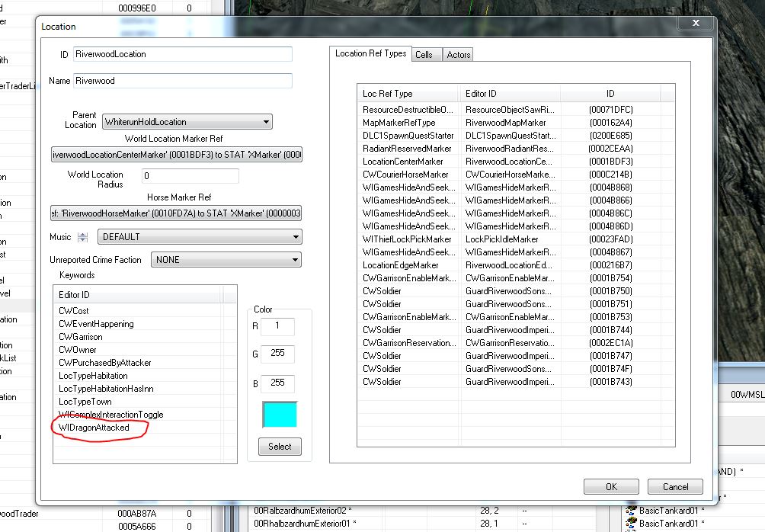Click the Horse Marker Ref button
The height and width of the screenshot is (532, 765).
click(177, 213)
